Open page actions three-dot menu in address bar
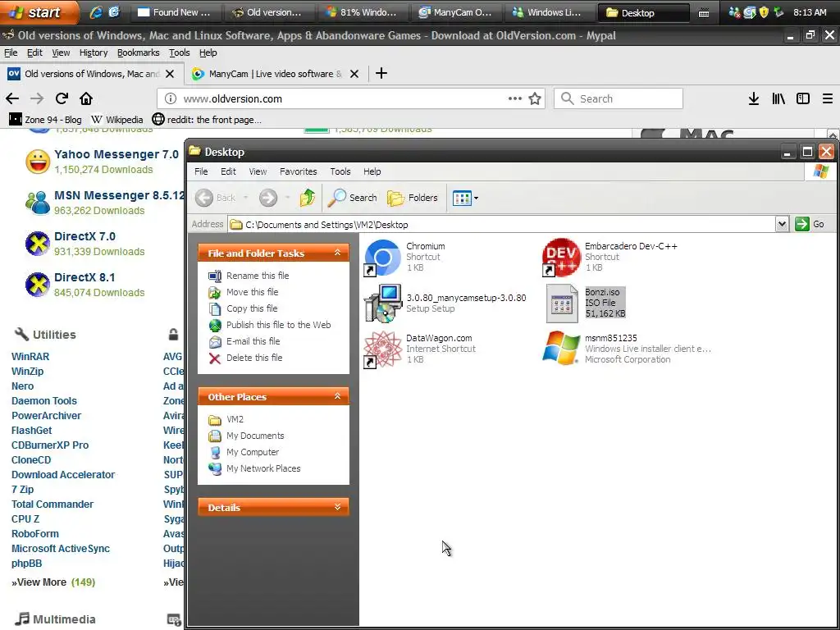Viewport: 840px width, 630px height. coord(515,98)
